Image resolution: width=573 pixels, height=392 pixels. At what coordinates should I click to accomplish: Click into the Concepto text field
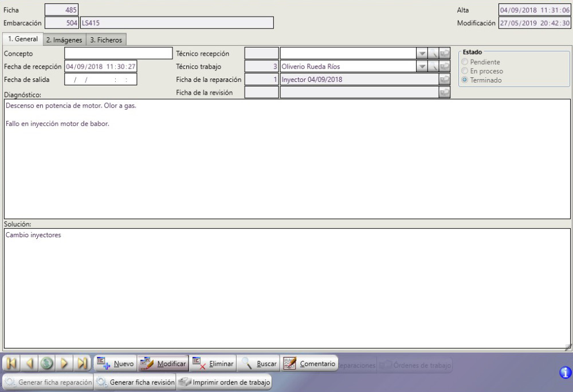(118, 53)
